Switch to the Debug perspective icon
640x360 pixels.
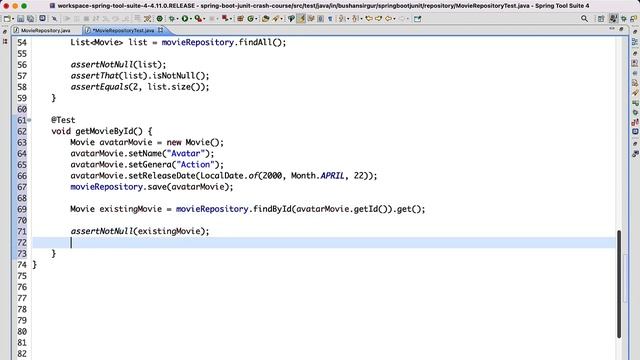coord(624,19)
